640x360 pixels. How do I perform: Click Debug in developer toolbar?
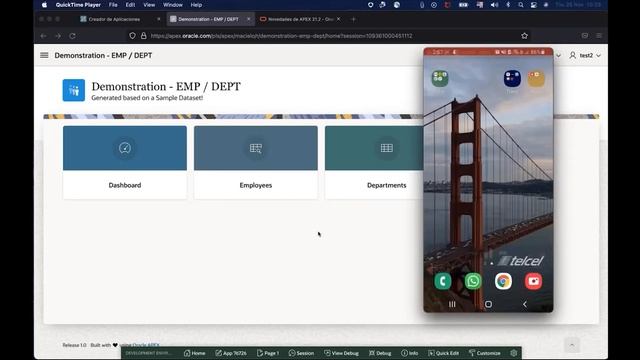click(x=380, y=353)
